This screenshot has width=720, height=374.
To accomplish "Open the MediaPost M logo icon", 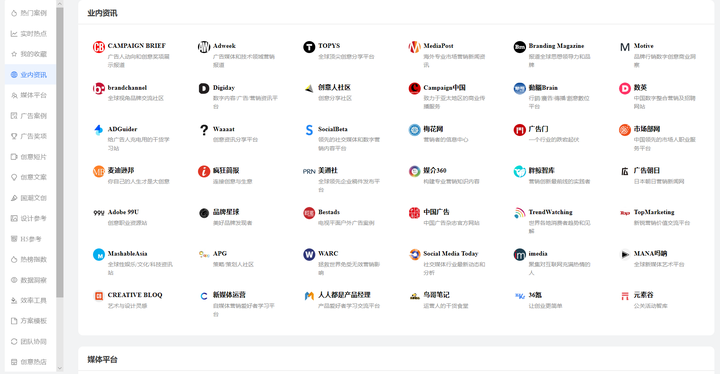I will (414, 47).
